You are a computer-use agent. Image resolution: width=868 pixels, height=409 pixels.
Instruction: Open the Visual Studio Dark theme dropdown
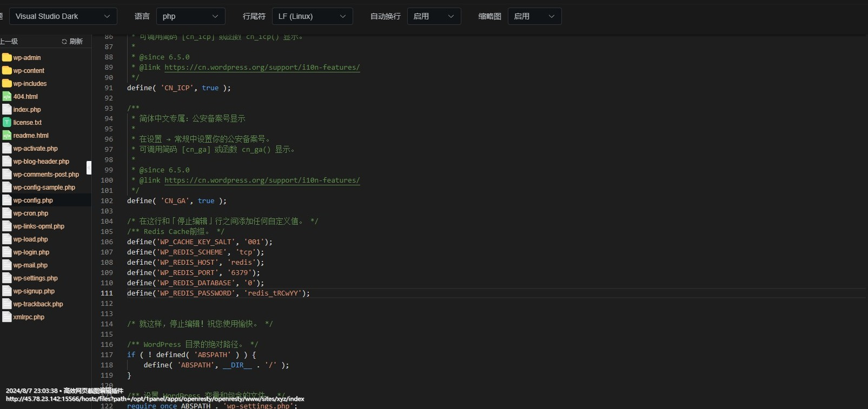pos(63,16)
